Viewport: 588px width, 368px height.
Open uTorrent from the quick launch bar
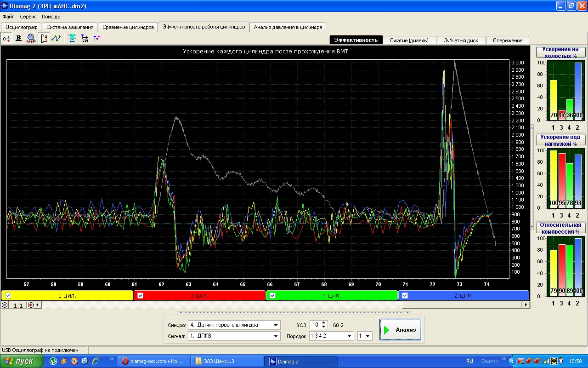point(53,361)
